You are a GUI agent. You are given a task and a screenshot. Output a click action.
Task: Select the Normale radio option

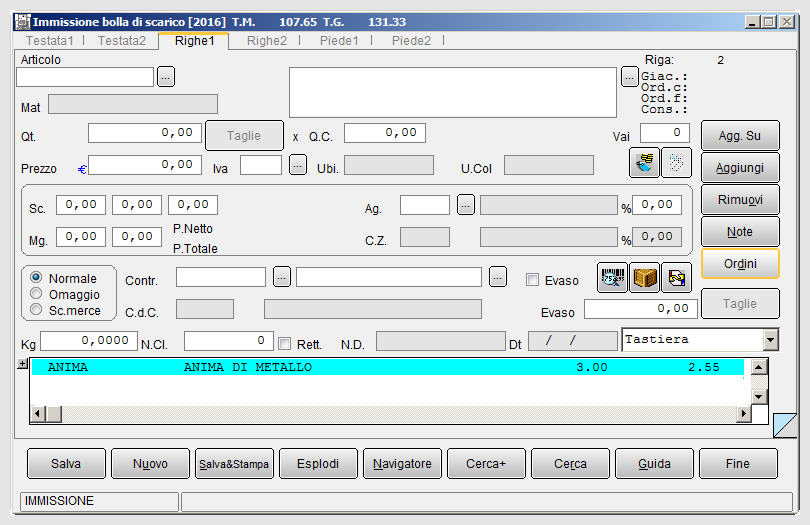36,277
